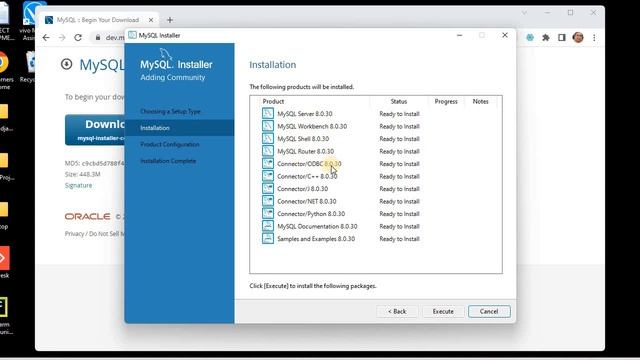Click the Privacy / Do Not Sell link
Screen dimensions: 640x360
[x=95, y=234]
